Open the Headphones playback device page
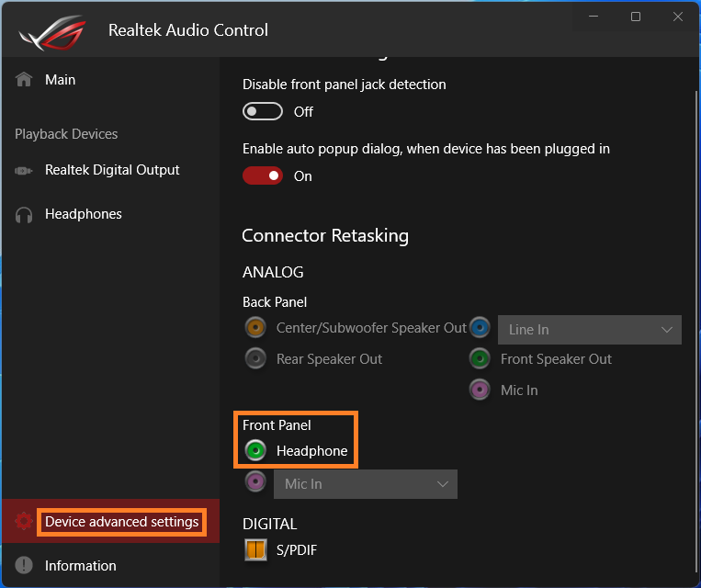Image resolution: width=701 pixels, height=588 pixels. (110, 214)
